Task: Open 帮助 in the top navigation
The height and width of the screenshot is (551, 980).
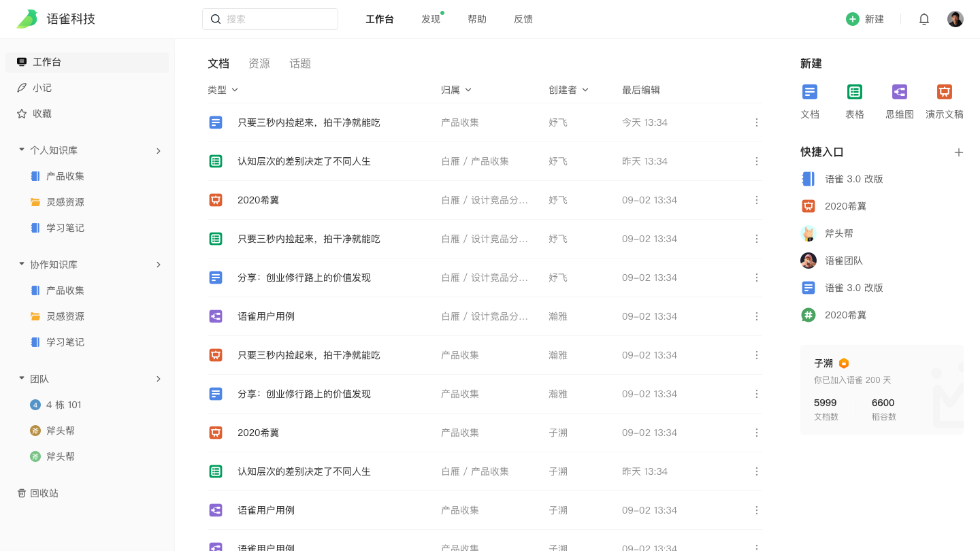Action: click(477, 19)
